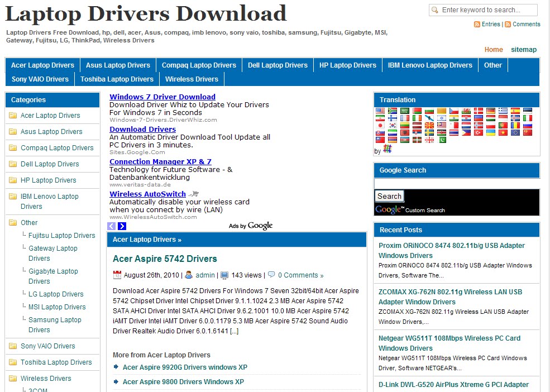The width and height of the screenshot is (550, 392).
Task: Open Compaq Laptop Drivers in top navigation
Action: pyautogui.click(x=199, y=65)
